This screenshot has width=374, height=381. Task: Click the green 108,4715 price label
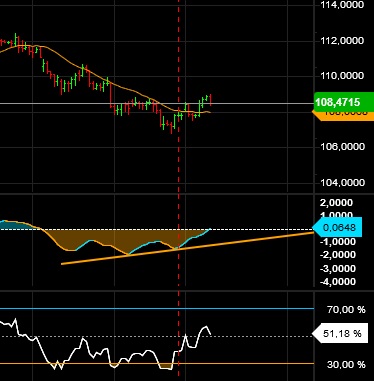click(x=344, y=102)
